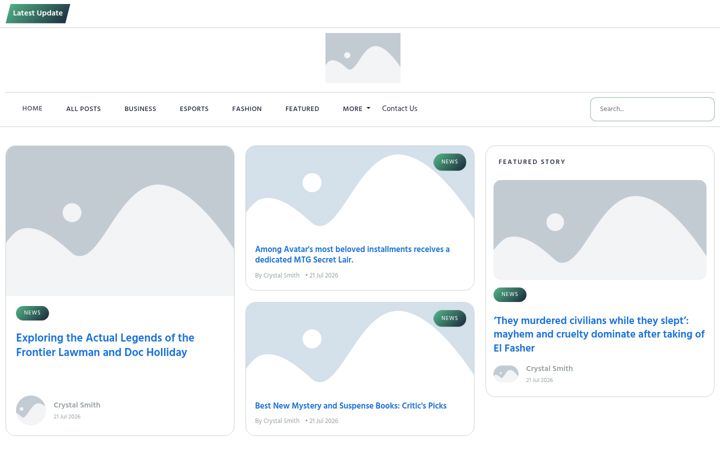Image resolution: width=720 pixels, height=450 pixels.
Task: Go to ALL POSTS page
Action: [83, 109]
